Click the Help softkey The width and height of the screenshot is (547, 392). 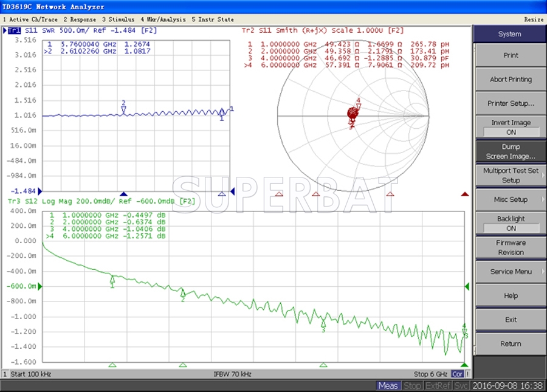pos(511,296)
